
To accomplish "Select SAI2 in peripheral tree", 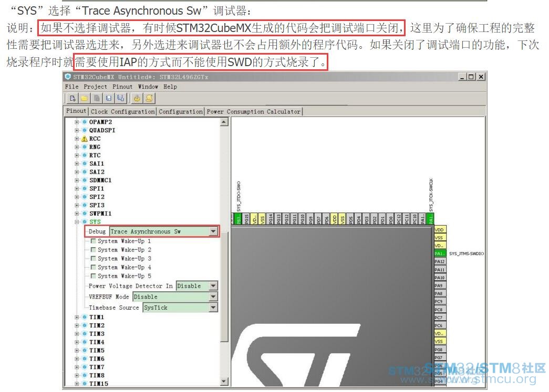I will click(97, 172).
